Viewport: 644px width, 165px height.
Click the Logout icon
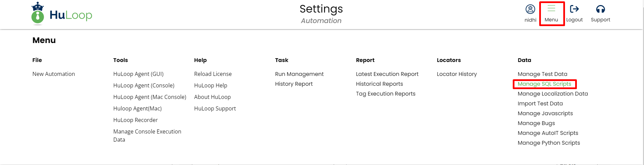click(574, 9)
